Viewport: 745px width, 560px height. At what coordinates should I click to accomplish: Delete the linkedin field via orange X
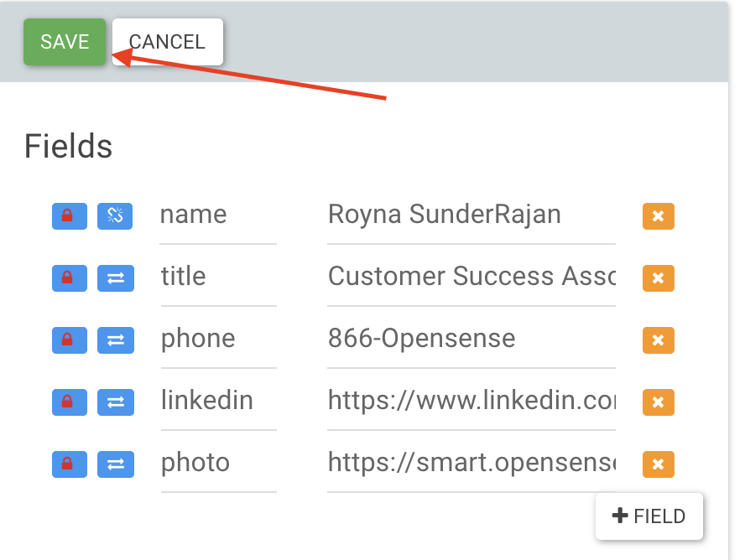tap(659, 402)
